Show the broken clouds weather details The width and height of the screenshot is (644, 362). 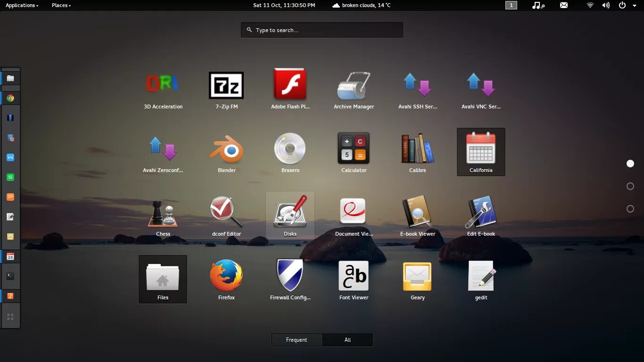coord(362,5)
